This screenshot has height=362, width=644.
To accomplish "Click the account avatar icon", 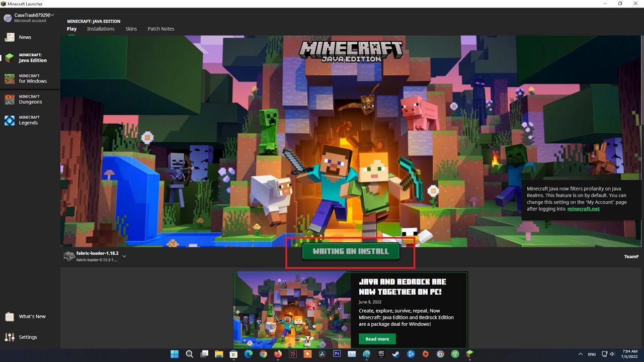I will tap(8, 18).
